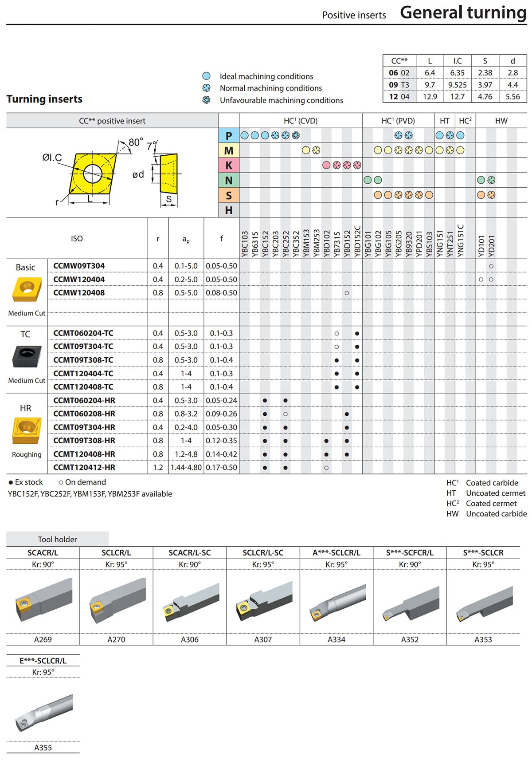The width and height of the screenshot is (532, 761).
Task: Click the yellow rhombic insert top-view diagram
Action: [93, 173]
